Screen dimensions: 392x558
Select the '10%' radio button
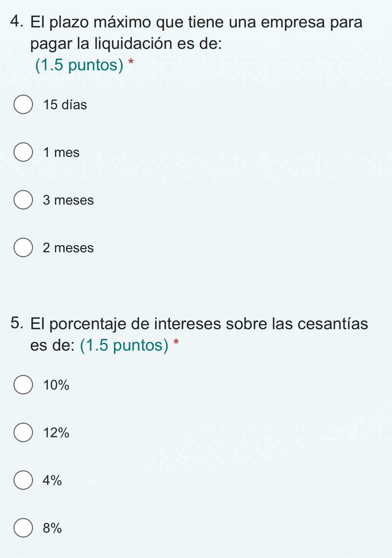[x=23, y=385]
